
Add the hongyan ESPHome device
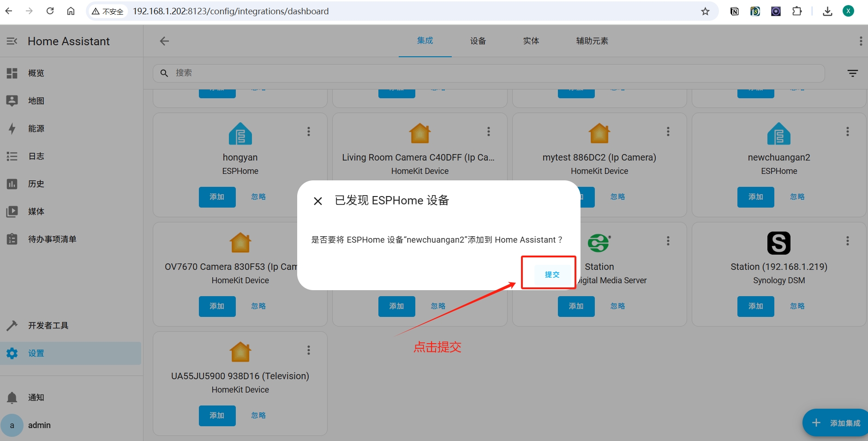pyautogui.click(x=217, y=197)
